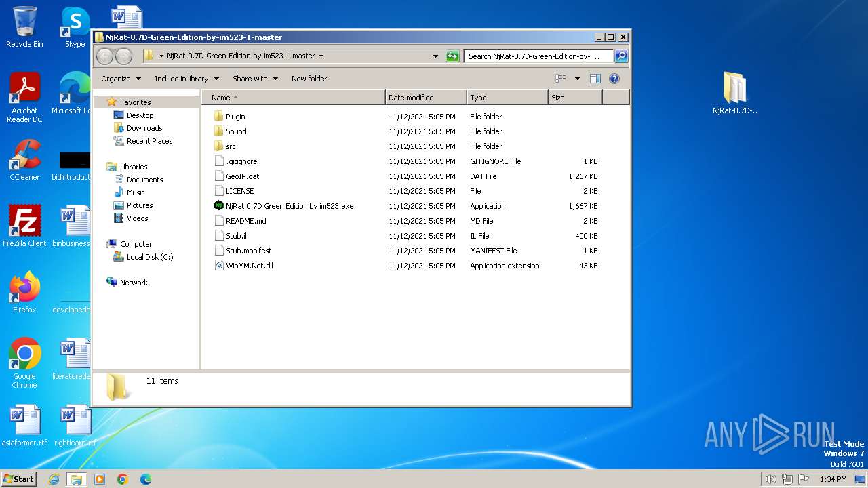
Task: Click Windows Explorer taskbar button
Action: coord(76,479)
